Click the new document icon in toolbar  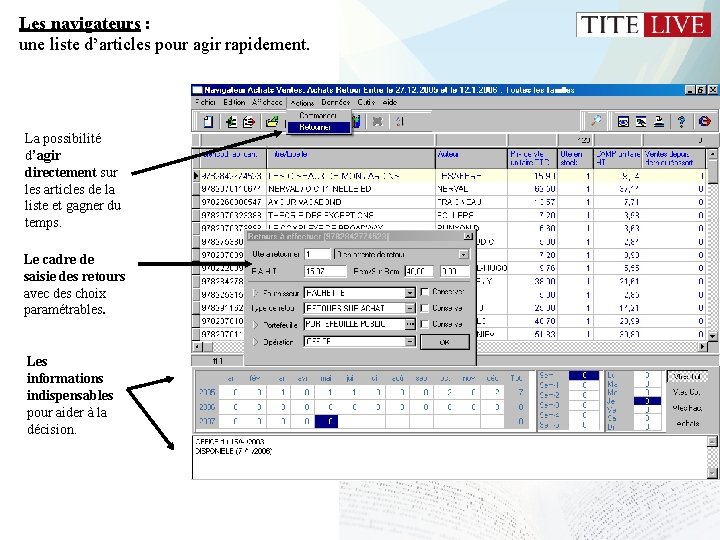(x=208, y=122)
